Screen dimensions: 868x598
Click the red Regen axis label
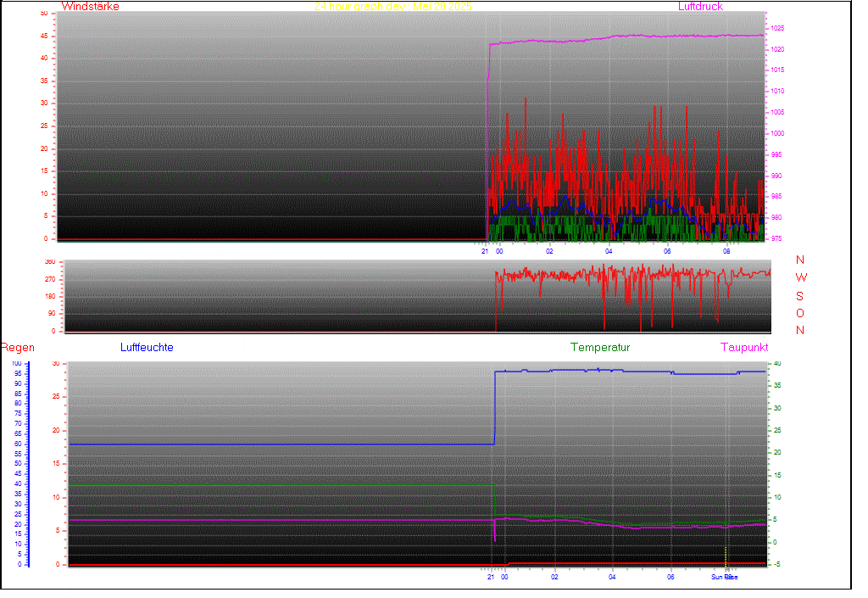click(17, 348)
